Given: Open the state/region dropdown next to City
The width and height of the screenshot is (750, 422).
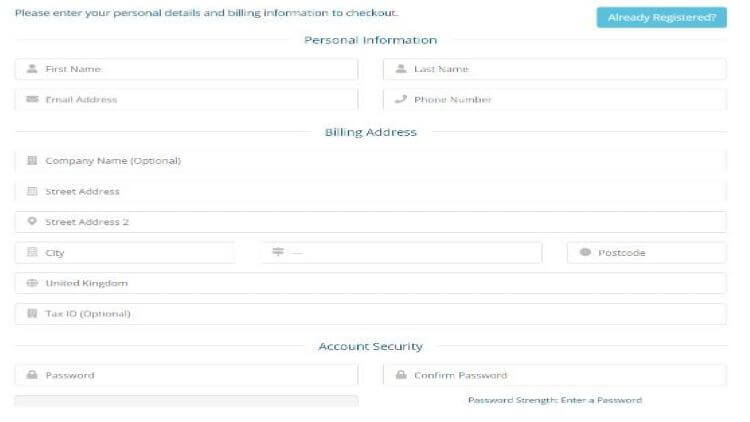Looking at the screenshot, I should click(x=401, y=253).
